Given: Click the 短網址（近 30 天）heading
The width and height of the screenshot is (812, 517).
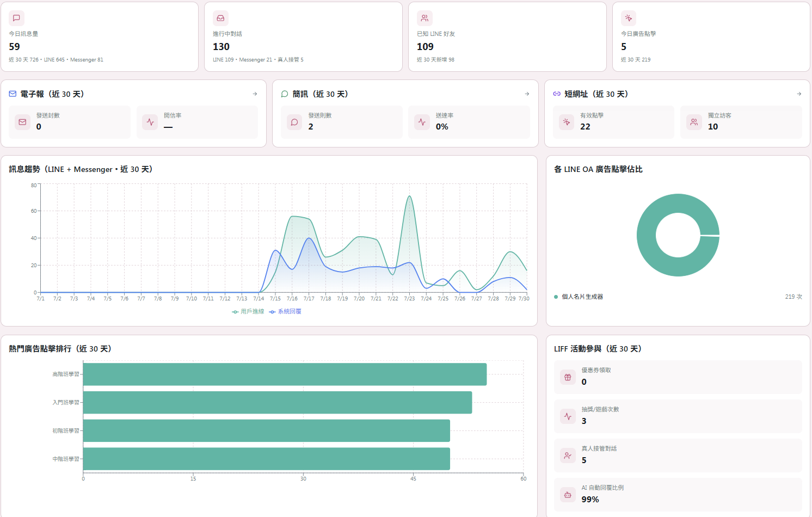Looking at the screenshot, I should click(x=596, y=94).
